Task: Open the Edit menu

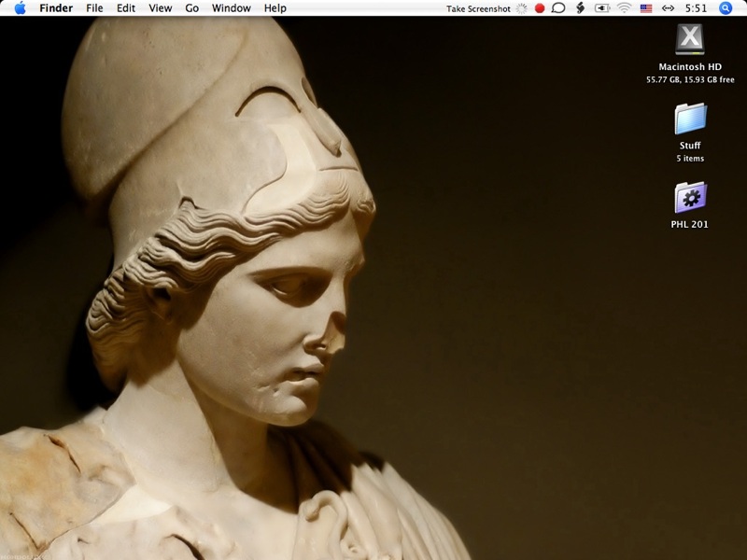Action: [x=126, y=8]
